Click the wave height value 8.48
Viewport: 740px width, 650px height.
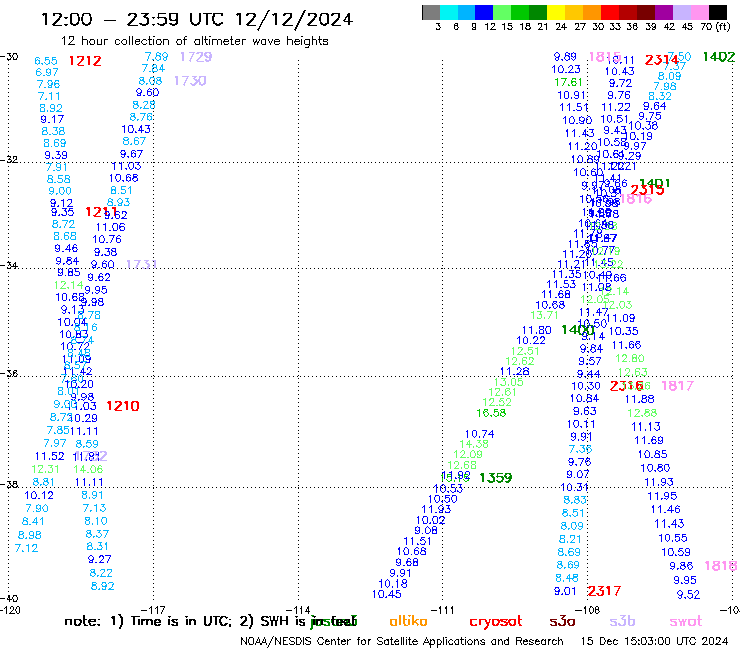click(567, 578)
